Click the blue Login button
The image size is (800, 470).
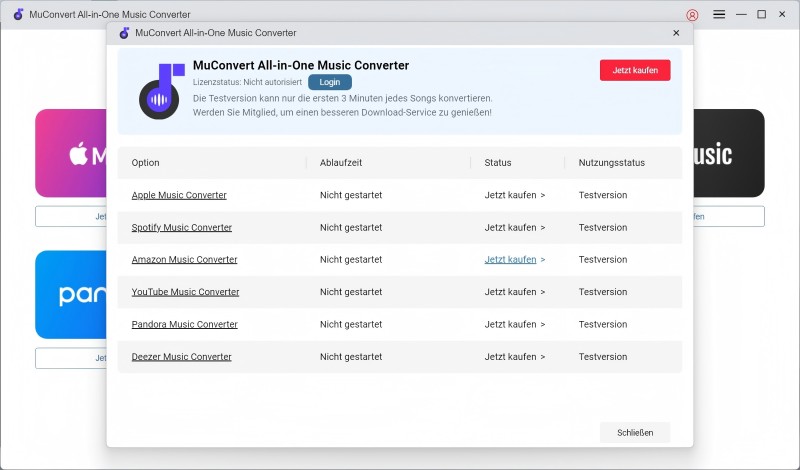(330, 82)
